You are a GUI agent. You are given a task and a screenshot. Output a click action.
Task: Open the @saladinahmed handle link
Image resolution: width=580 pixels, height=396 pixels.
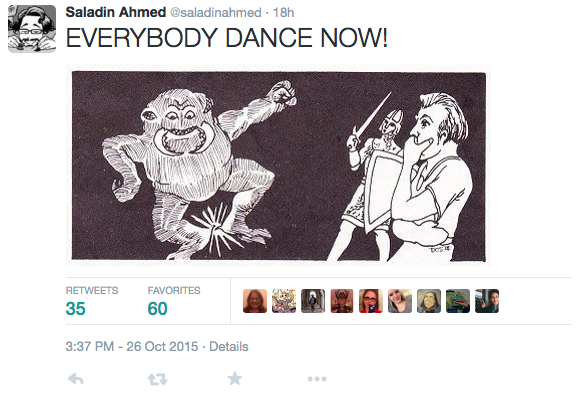(216, 13)
